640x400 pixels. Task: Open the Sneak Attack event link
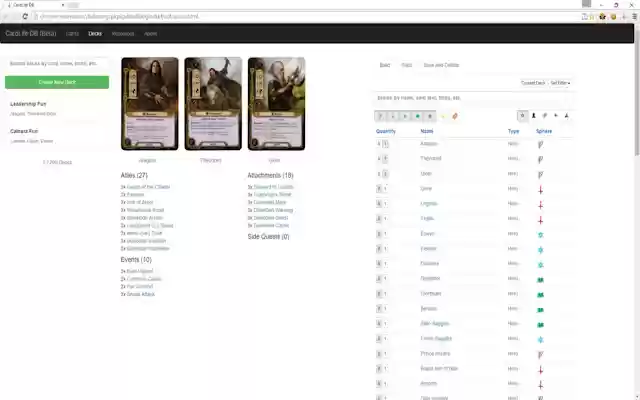pyautogui.click(x=141, y=294)
